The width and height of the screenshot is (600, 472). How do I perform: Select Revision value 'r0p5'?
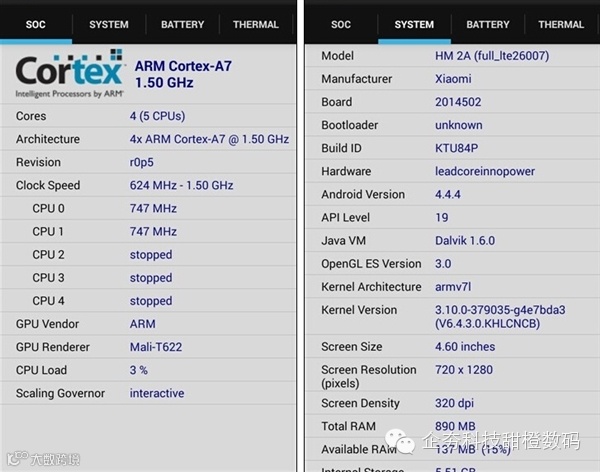coord(142,162)
